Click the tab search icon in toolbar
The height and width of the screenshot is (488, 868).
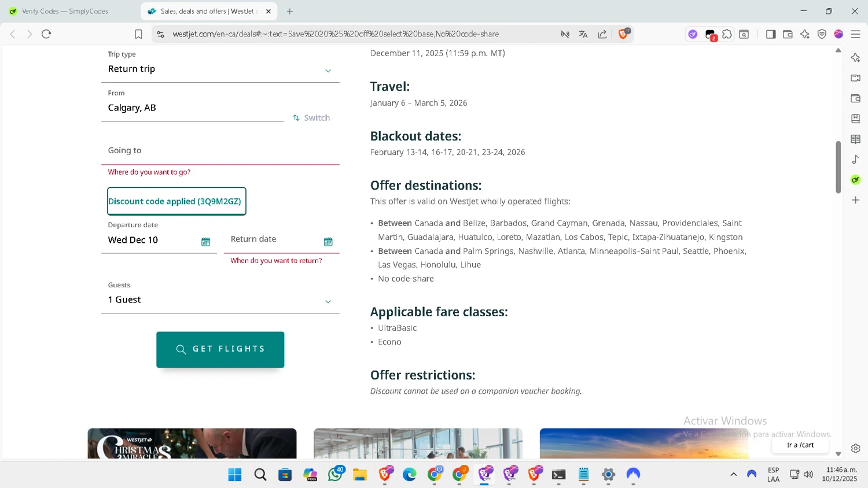coord(744,34)
